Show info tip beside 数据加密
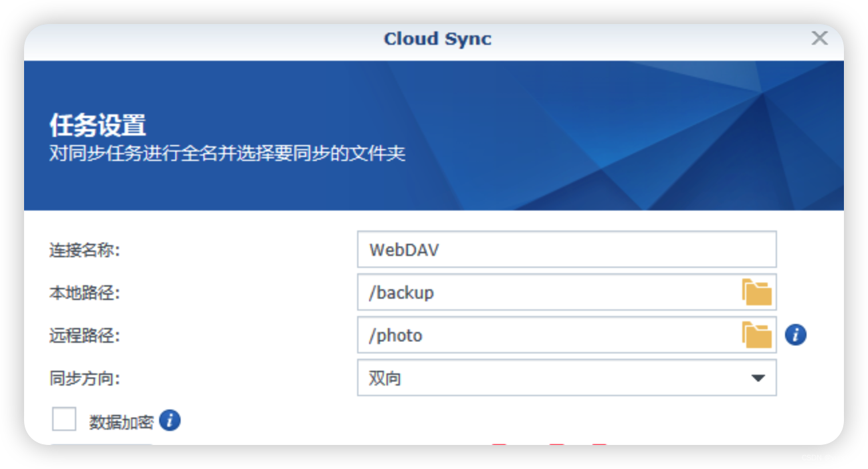 170,420
